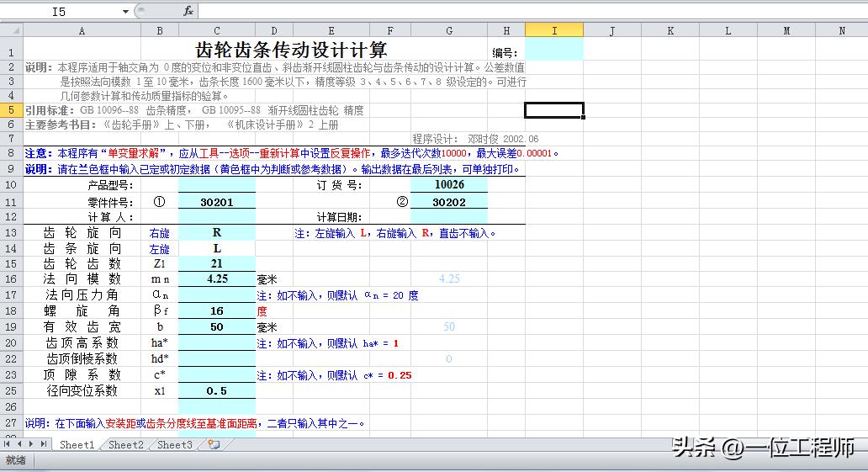Select row 25 header

coord(11,390)
